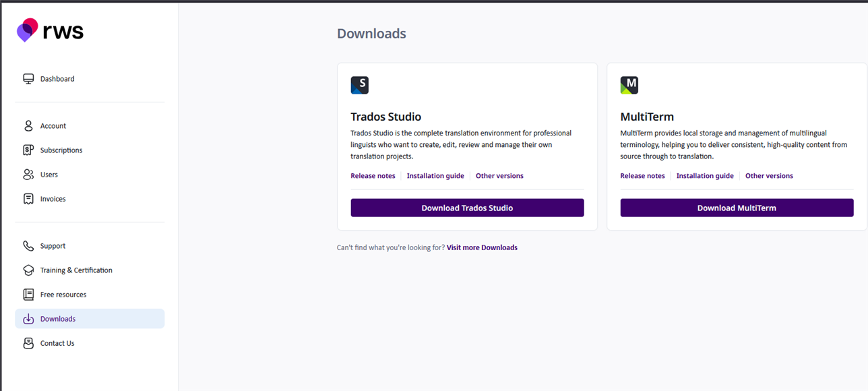The height and width of the screenshot is (391, 868).
Task: Click the Support phone icon
Action: point(28,246)
